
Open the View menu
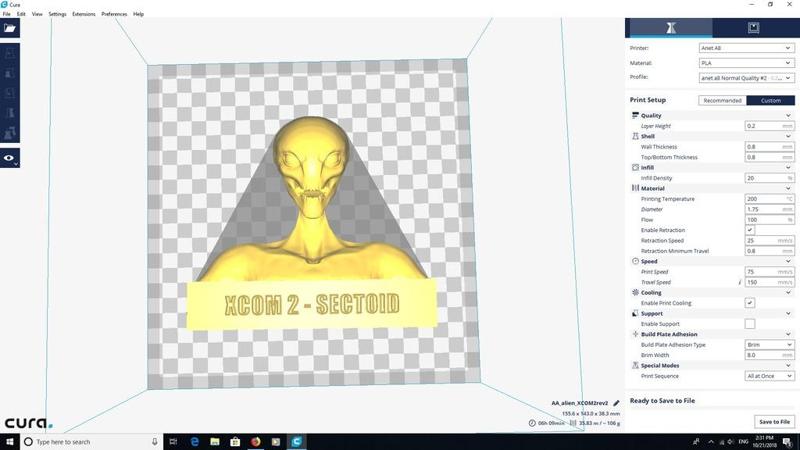[x=37, y=14]
